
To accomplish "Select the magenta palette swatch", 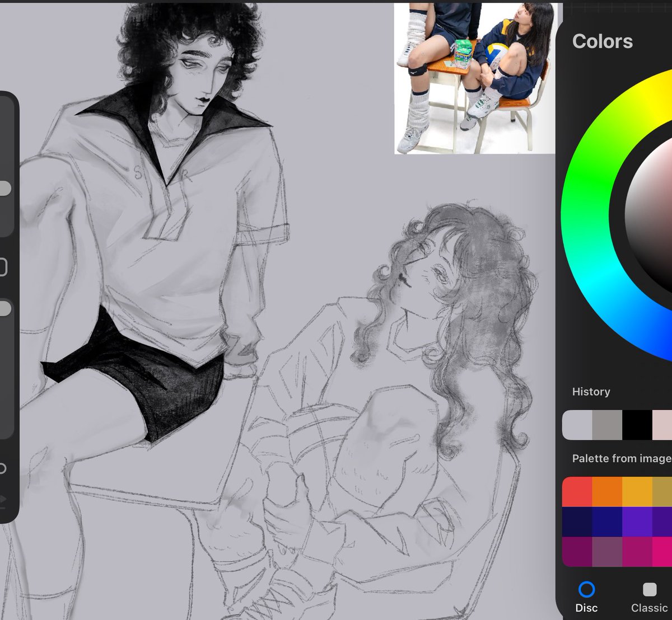I will [x=637, y=552].
